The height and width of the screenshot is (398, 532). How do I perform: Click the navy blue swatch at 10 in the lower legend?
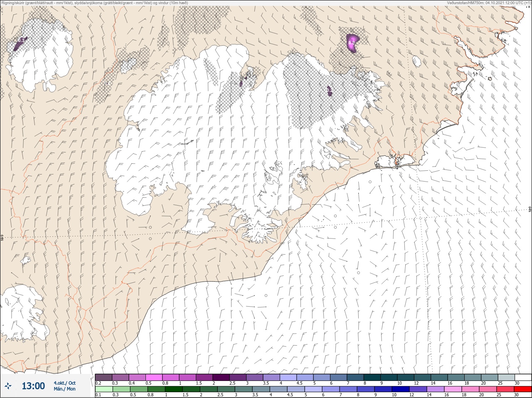pos(401,389)
